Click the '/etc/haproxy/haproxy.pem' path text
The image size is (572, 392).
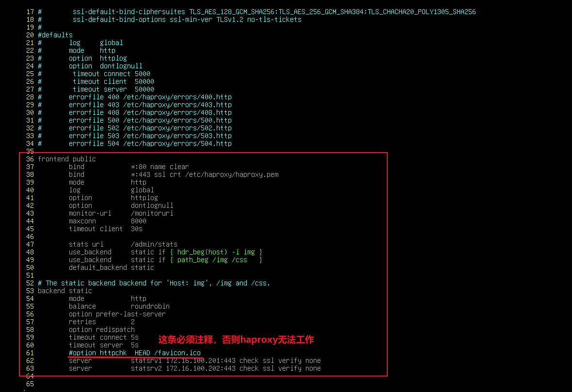(232, 174)
